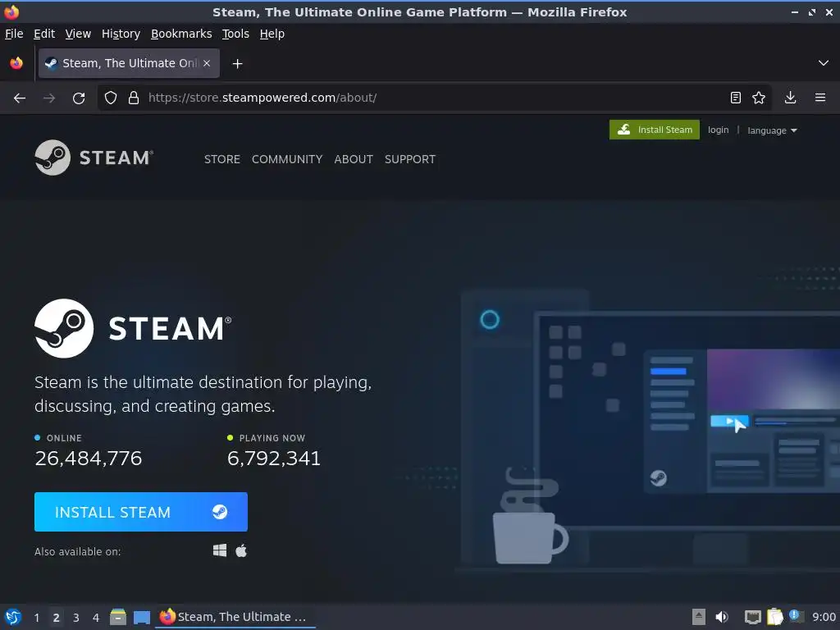Click the removable media eject tray icon
The width and height of the screenshot is (840, 630).
tap(699, 617)
